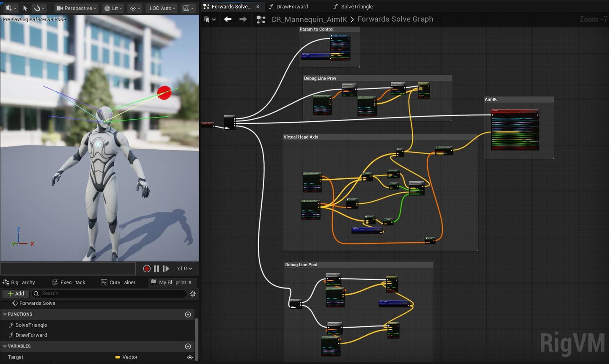This screenshot has height=364, width=609.
Task: Add a new function with plus icon
Action: pos(188,314)
